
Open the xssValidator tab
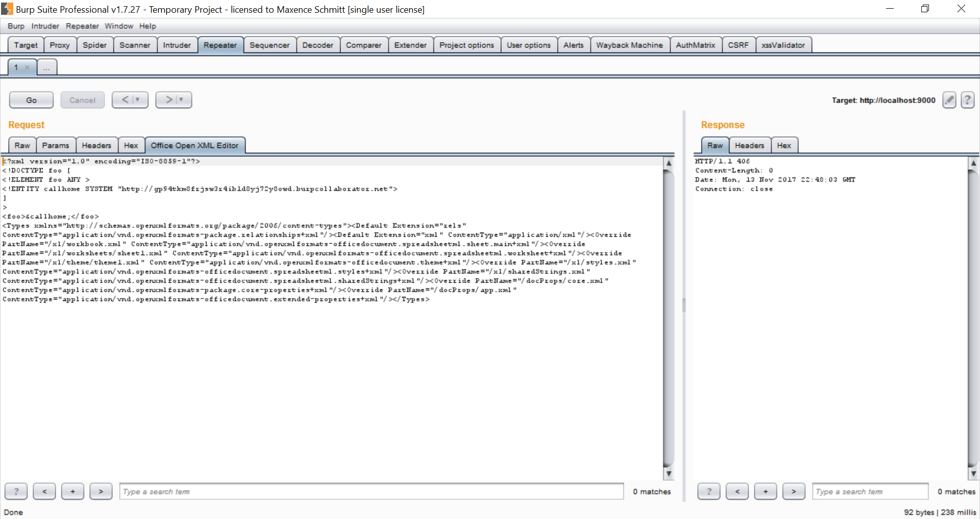[783, 45]
